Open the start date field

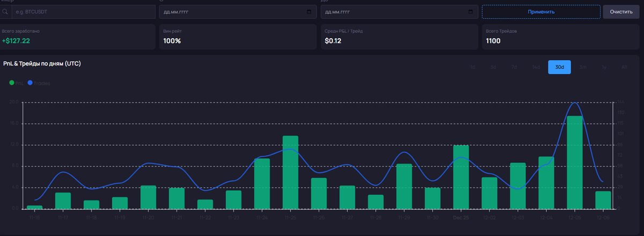(238, 11)
